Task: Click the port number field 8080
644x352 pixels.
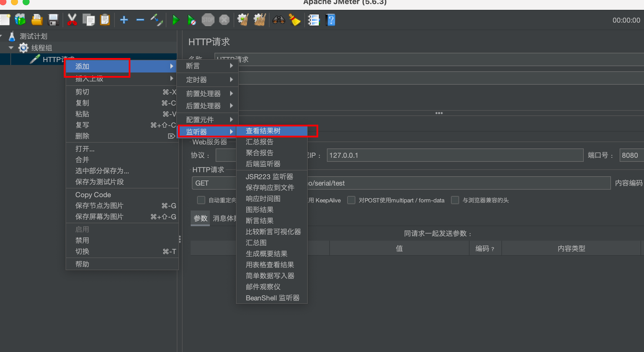Action: tap(632, 155)
